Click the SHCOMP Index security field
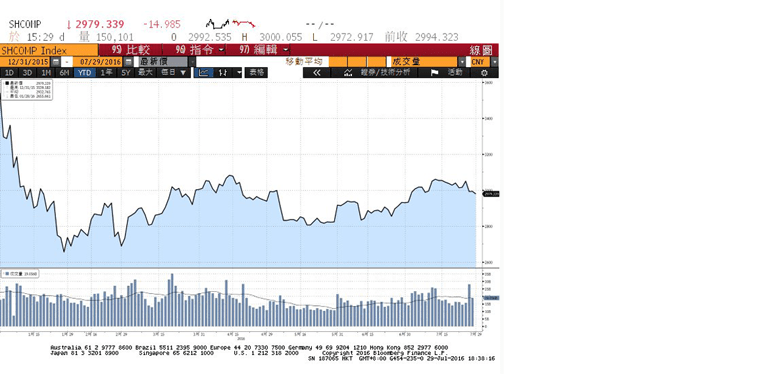 49,50
